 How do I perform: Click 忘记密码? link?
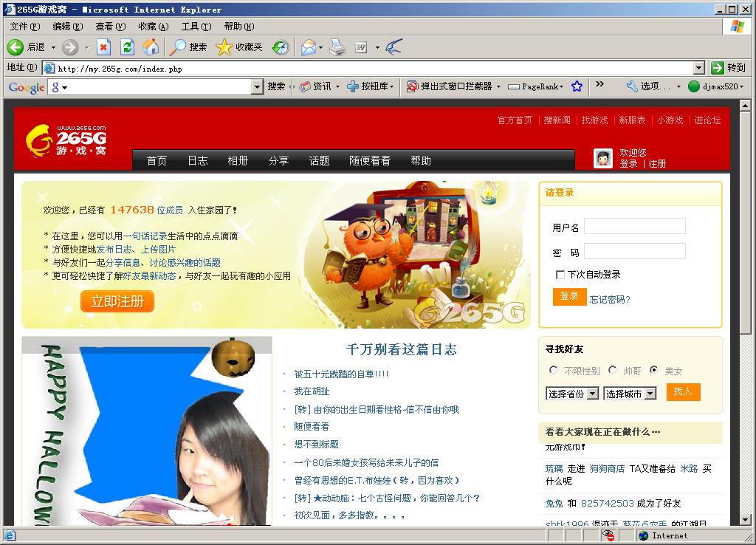[609, 300]
